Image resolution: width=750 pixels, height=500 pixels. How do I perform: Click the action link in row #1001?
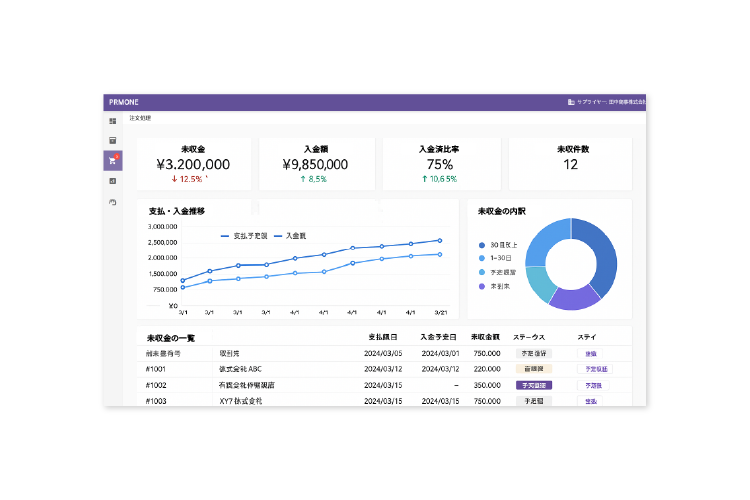(595, 369)
